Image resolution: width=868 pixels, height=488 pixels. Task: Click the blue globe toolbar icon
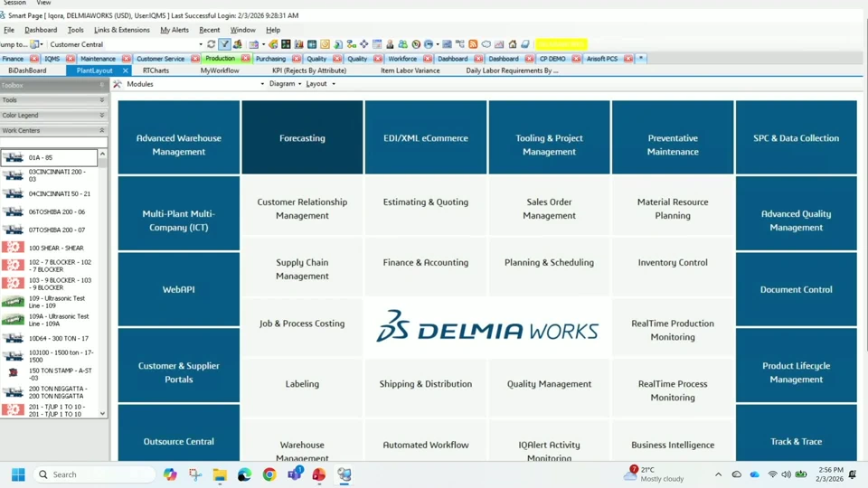428,44
